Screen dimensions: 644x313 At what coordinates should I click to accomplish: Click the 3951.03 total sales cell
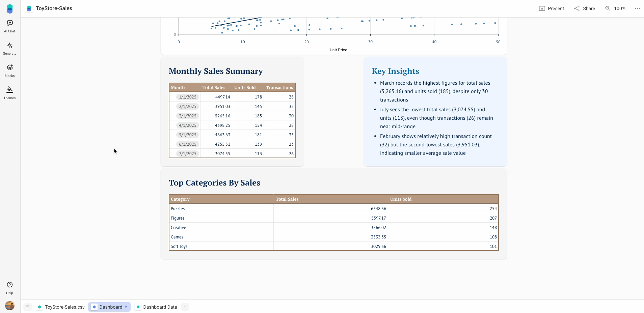click(x=216, y=107)
